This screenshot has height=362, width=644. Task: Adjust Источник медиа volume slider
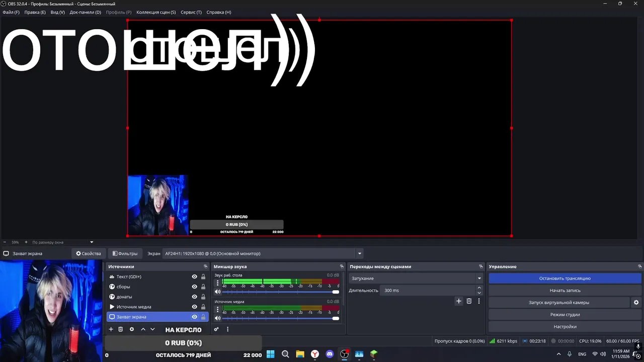pos(281,318)
